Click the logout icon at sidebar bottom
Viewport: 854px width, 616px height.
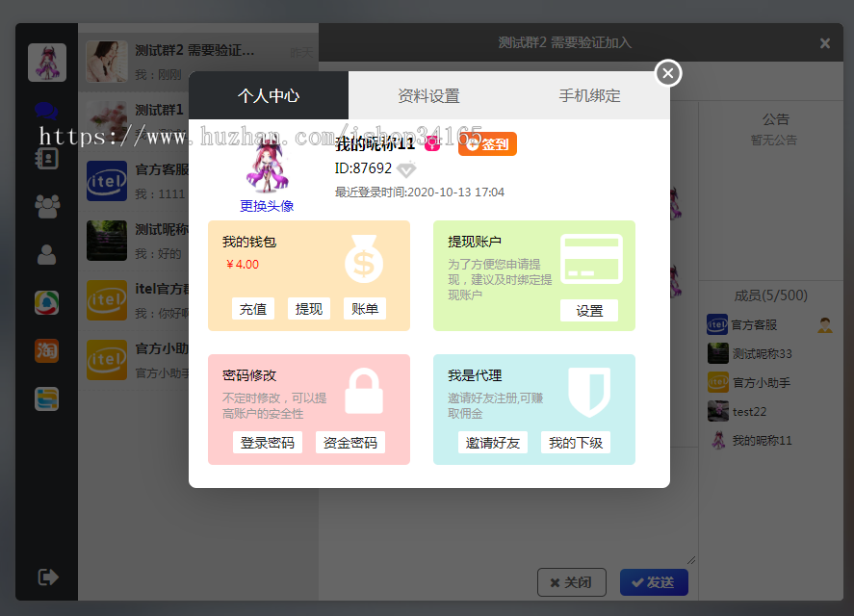[x=46, y=577]
